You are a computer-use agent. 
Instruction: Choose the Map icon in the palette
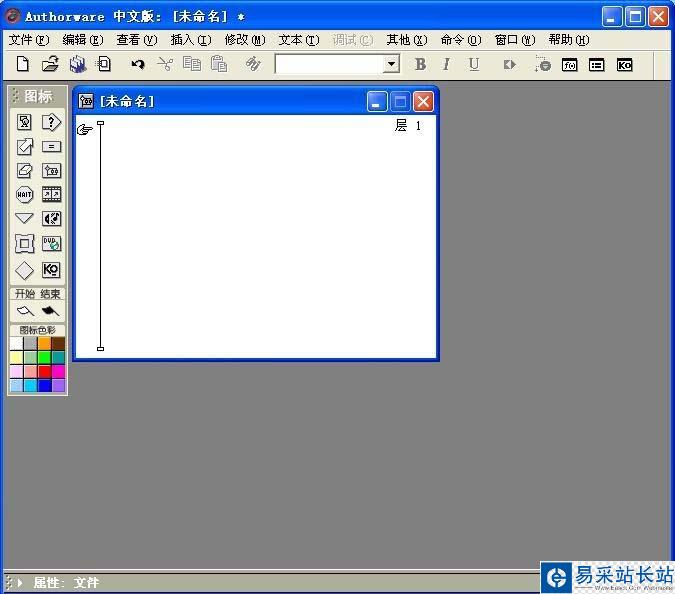pyautogui.click(x=51, y=170)
